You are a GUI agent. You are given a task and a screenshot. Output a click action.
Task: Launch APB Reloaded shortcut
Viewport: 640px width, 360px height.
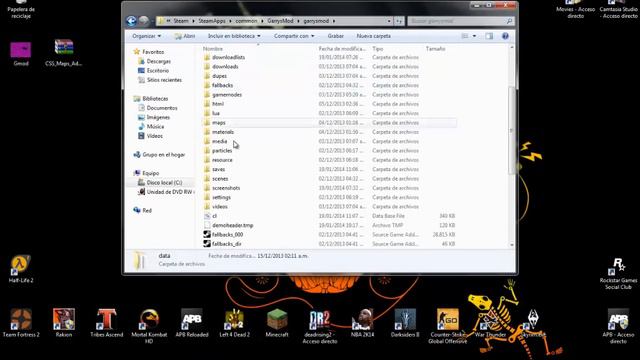point(192,323)
